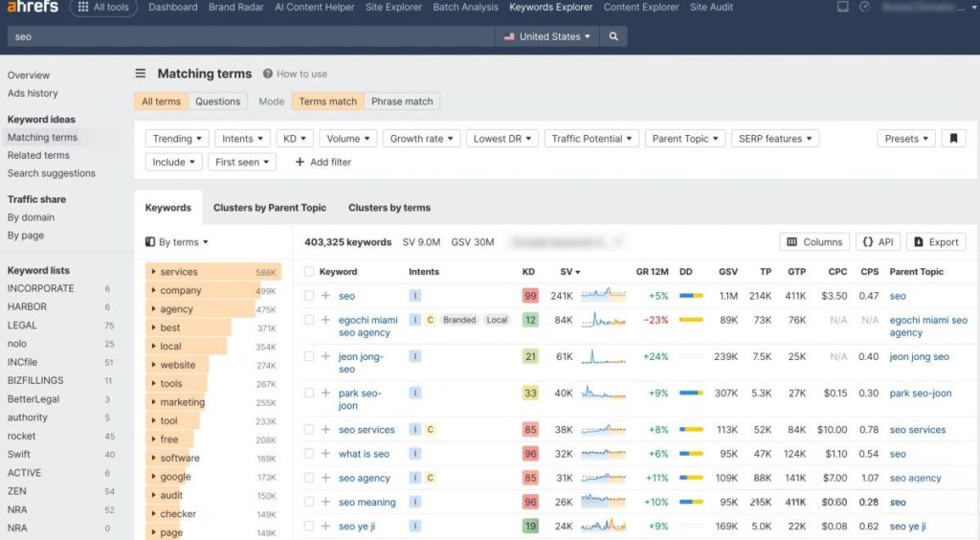Add park seo-joon with plus icon
The width and height of the screenshot is (980, 540).
tap(325, 394)
